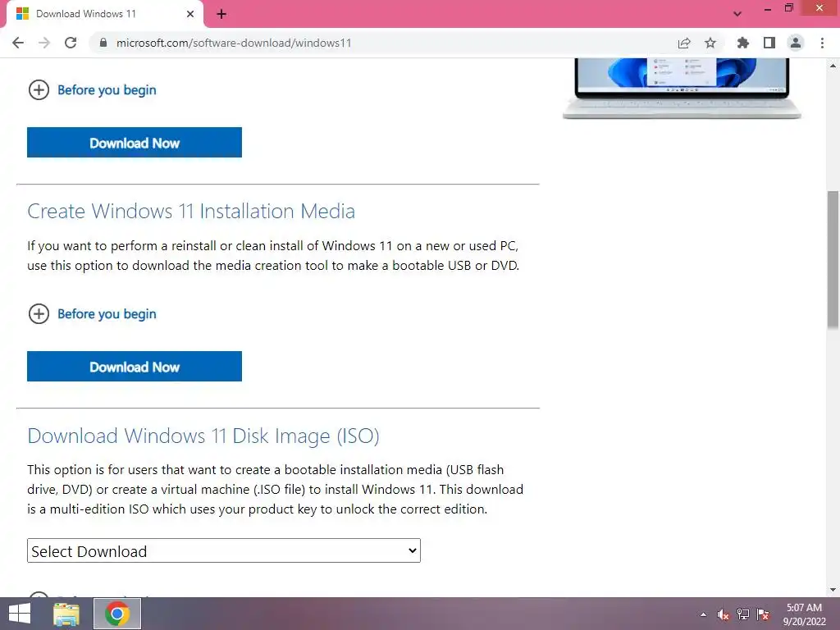840x630 pixels.
Task: Open a new tab with the plus button
Action: (x=221, y=14)
